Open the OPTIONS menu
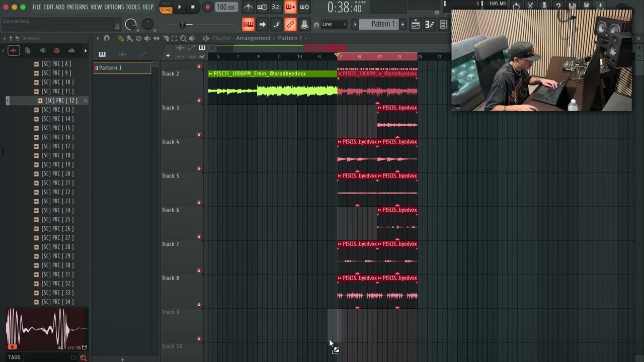The height and width of the screenshot is (362, 644). tap(114, 7)
